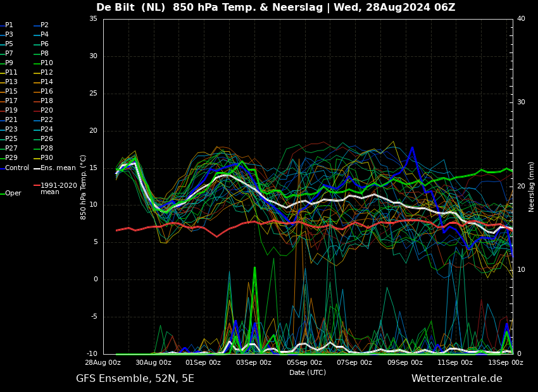Click the chart title De Bilt (NL)
The image size is (538, 392).
[132, 7]
